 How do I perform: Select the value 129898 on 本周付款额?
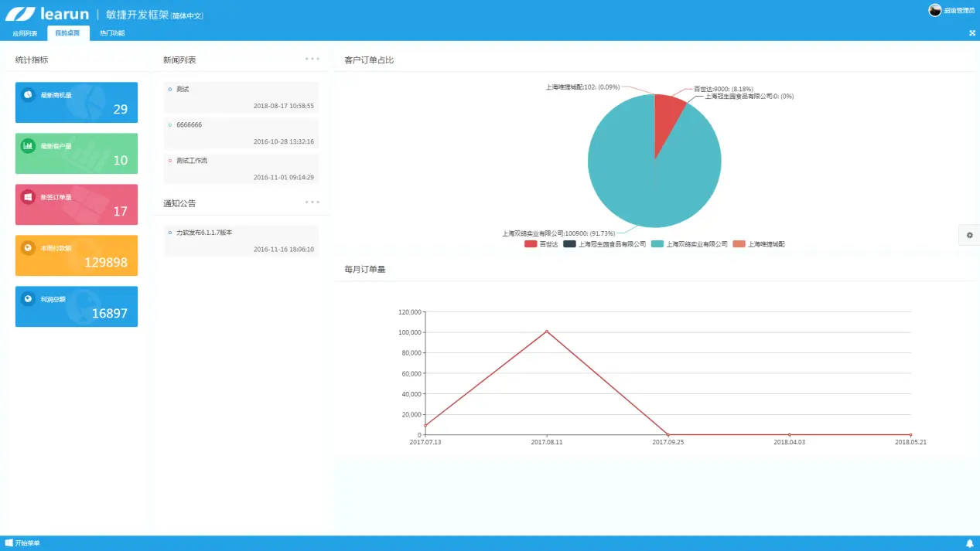[x=106, y=263]
